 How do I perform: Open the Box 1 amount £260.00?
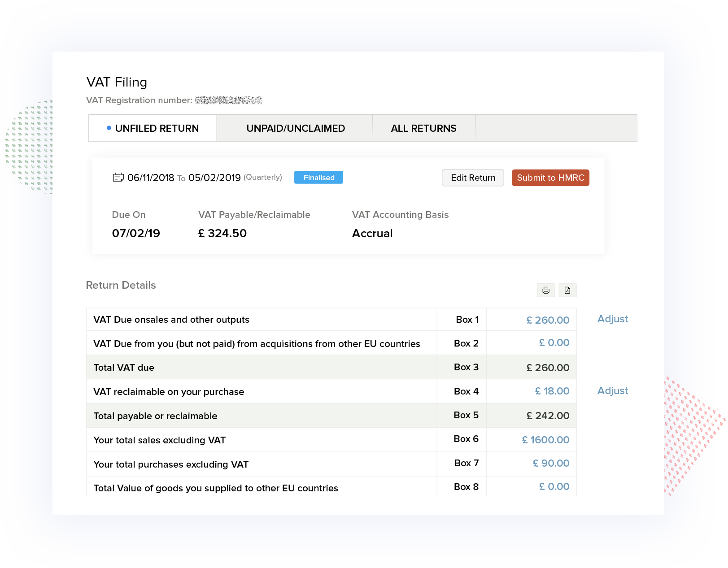click(x=547, y=319)
